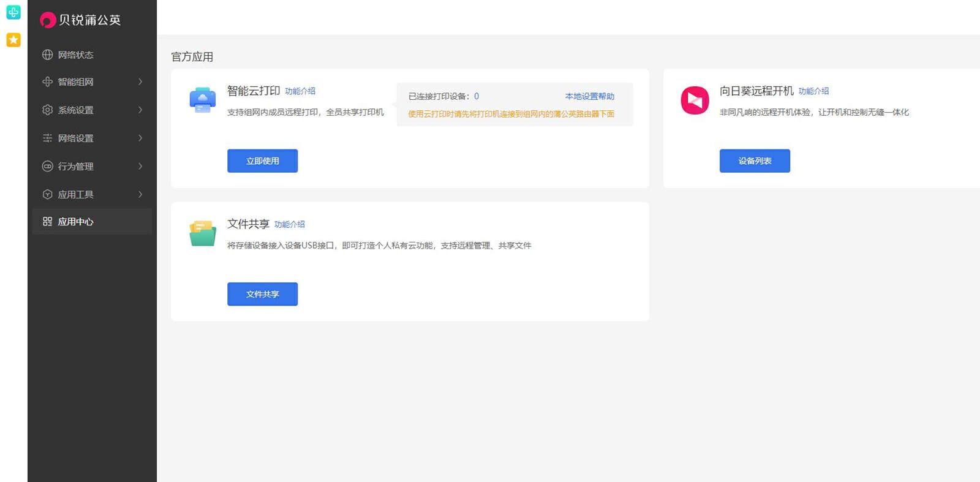Expand the 系统设置 chevron
Viewport: 980px width, 482px height.
(x=140, y=110)
